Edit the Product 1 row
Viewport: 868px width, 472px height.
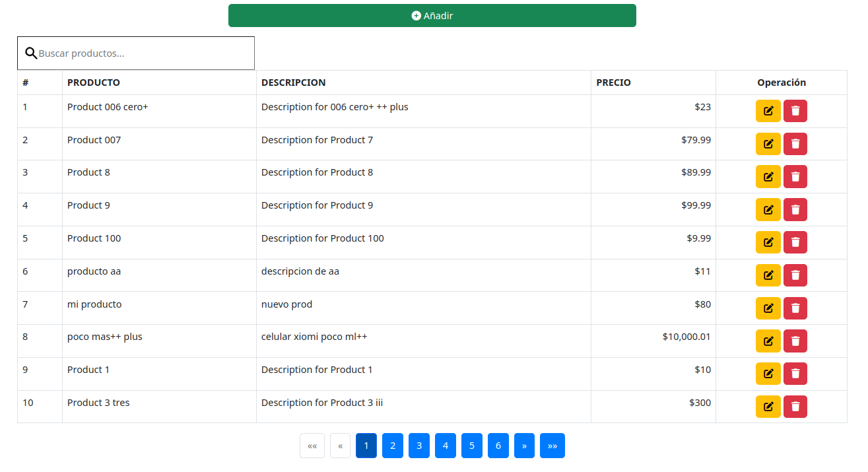click(x=768, y=374)
